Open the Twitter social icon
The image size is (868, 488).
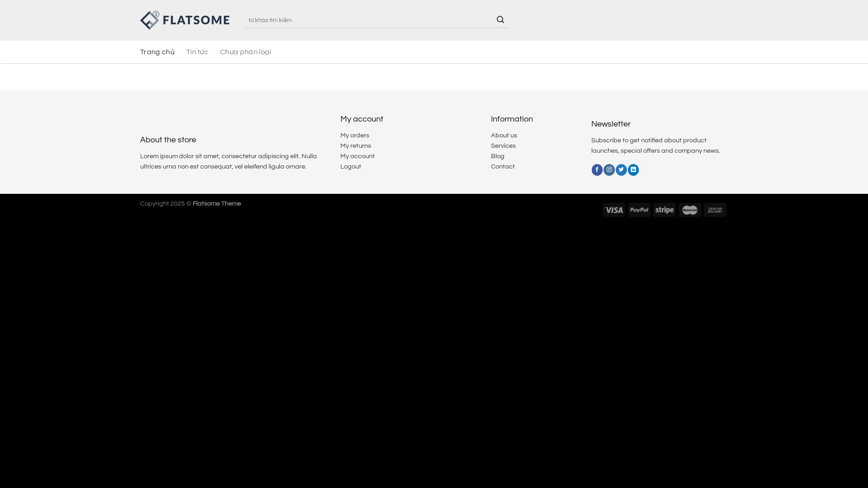pos(621,170)
